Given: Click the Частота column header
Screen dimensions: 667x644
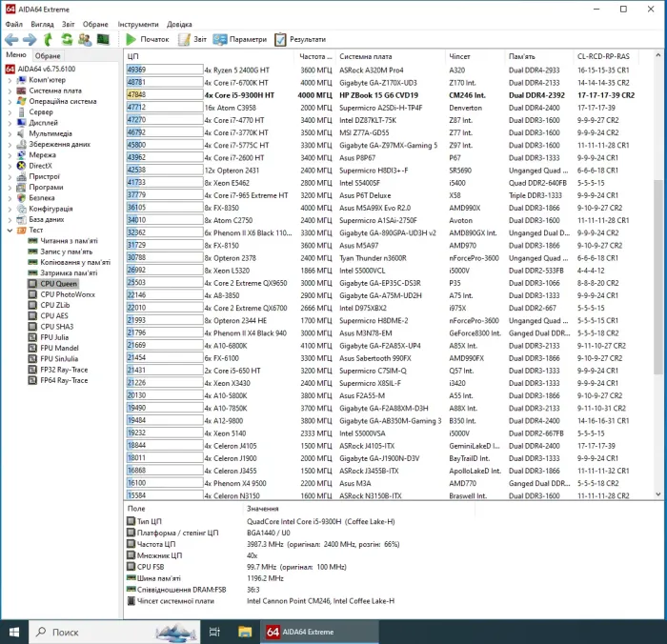Looking at the screenshot, I should 314,56.
